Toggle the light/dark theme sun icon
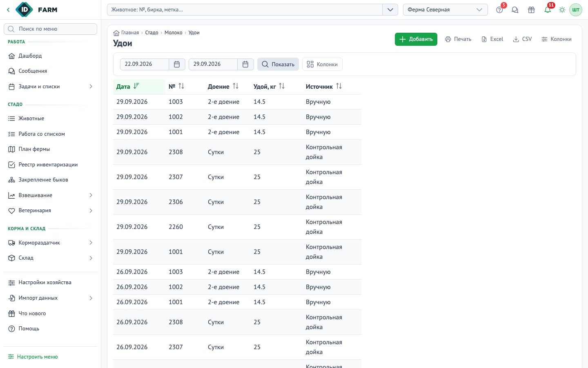The image size is (588, 368). pos(562,10)
